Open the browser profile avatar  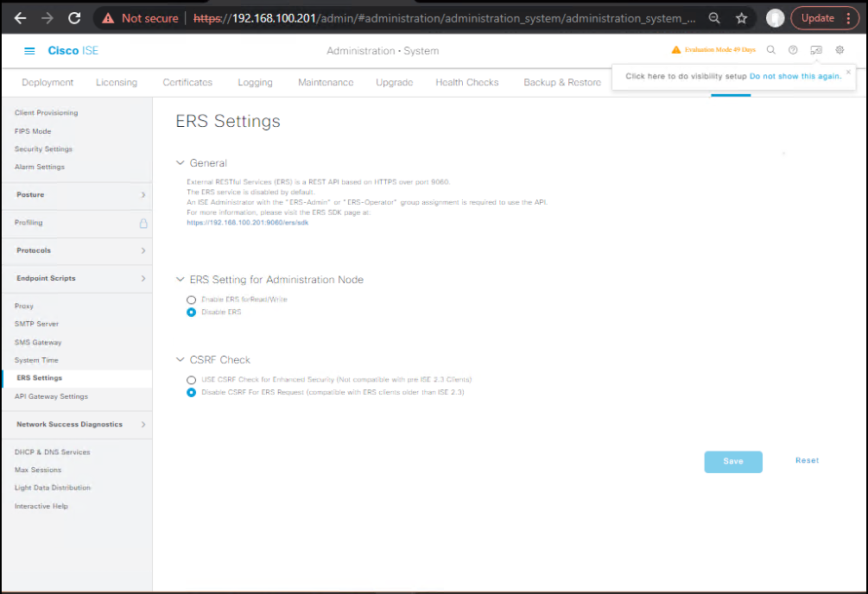[x=775, y=18]
